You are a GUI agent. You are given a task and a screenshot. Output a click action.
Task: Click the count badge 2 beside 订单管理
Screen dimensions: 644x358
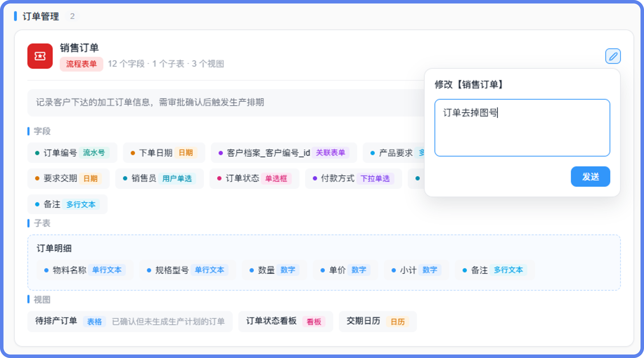(x=72, y=17)
